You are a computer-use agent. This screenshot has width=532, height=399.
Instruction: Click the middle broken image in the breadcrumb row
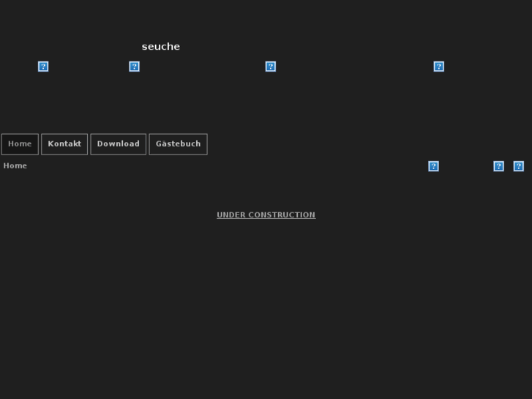[x=498, y=166]
